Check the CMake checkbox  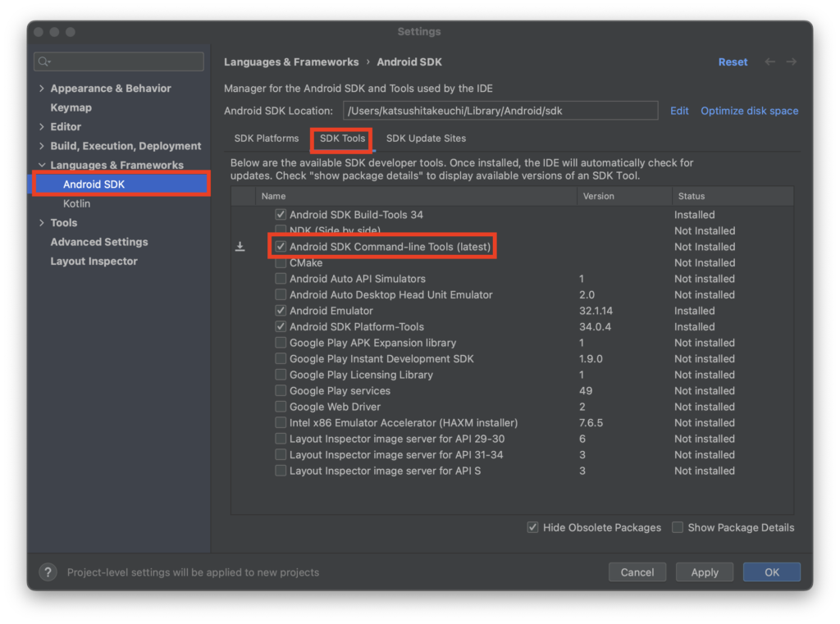click(x=281, y=263)
